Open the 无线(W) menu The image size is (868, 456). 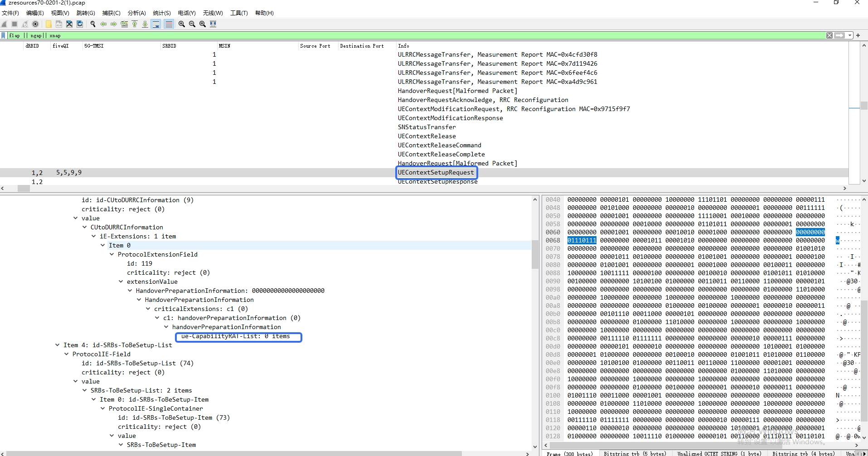pyautogui.click(x=213, y=13)
